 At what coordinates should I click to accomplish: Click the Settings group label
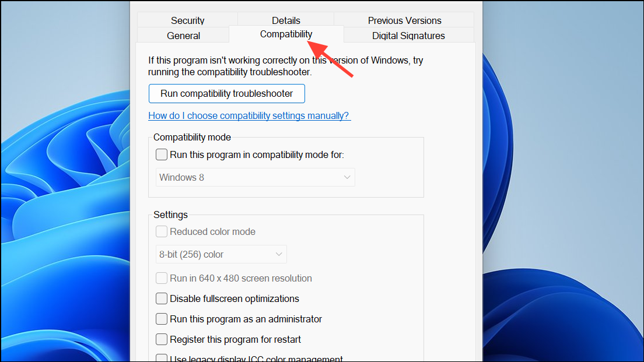170,215
